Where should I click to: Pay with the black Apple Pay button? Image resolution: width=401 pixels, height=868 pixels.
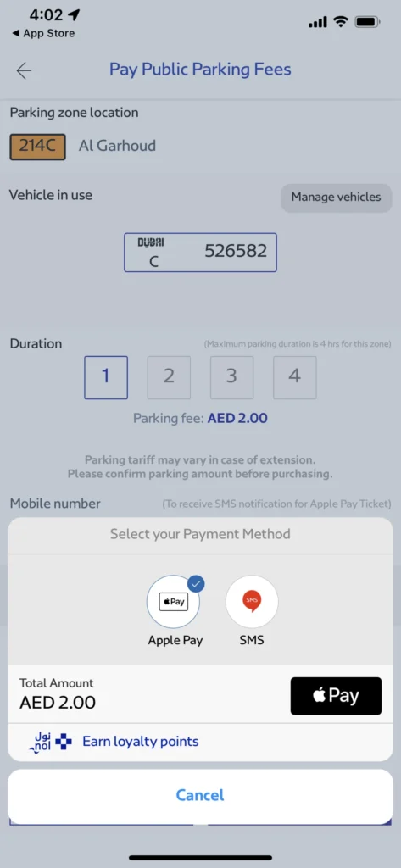336,696
